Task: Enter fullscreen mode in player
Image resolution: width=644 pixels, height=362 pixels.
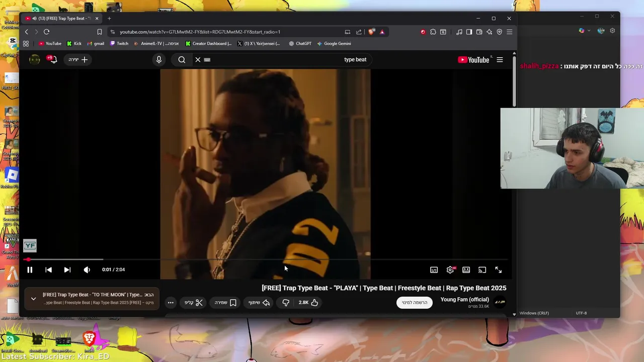Action: pyautogui.click(x=498, y=270)
